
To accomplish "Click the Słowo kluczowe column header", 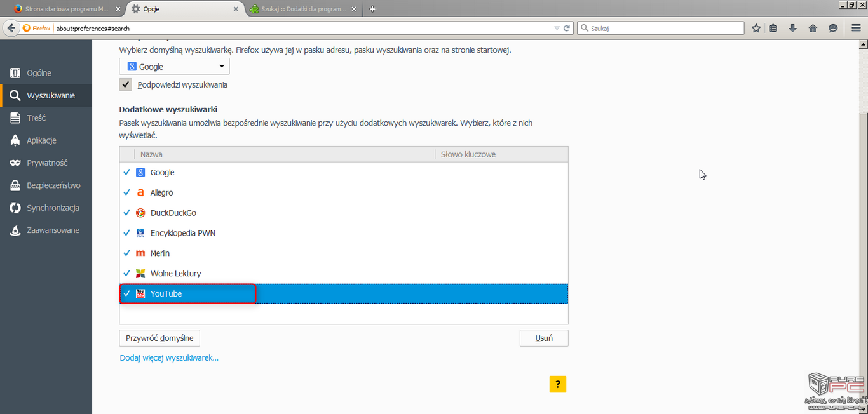I will pyautogui.click(x=501, y=154).
